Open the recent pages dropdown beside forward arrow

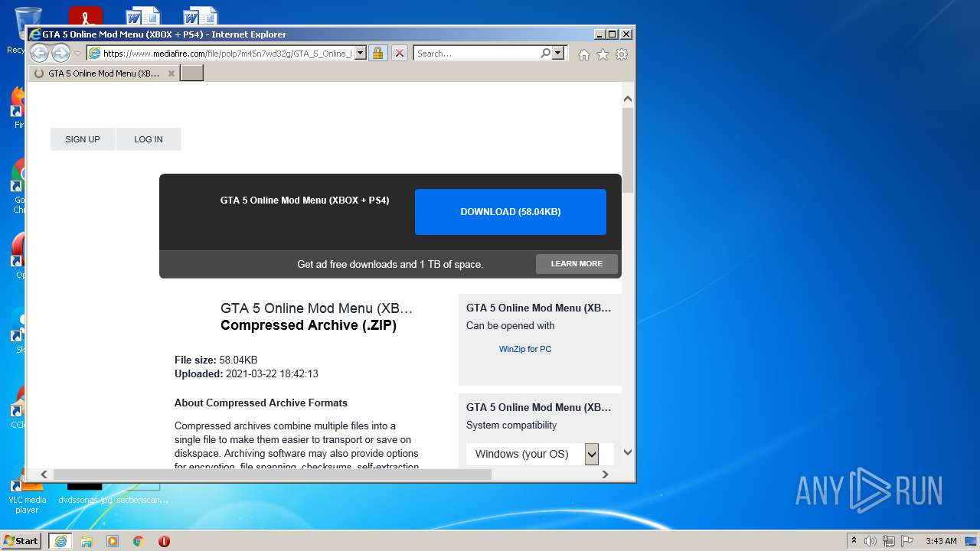77,54
